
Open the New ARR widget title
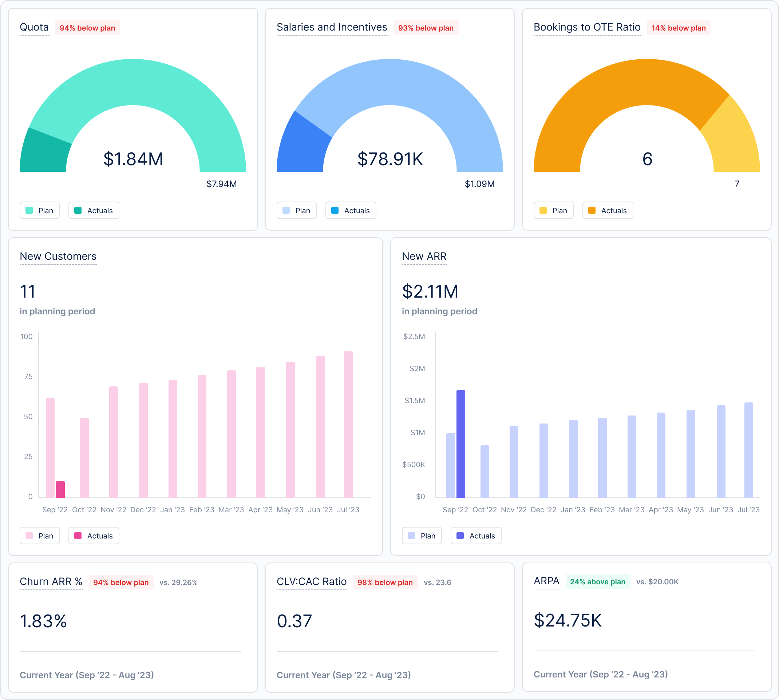[x=424, y=256]
